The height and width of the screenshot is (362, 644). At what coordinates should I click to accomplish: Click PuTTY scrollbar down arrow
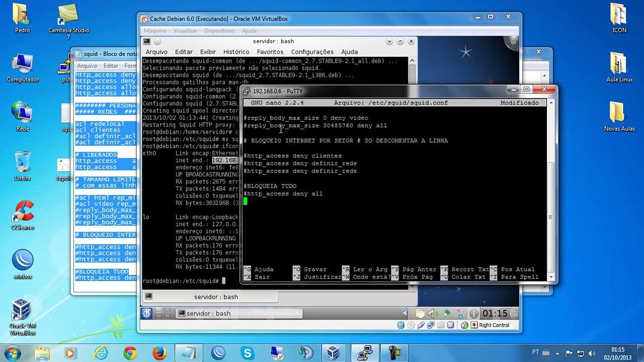tap(551, 277)
